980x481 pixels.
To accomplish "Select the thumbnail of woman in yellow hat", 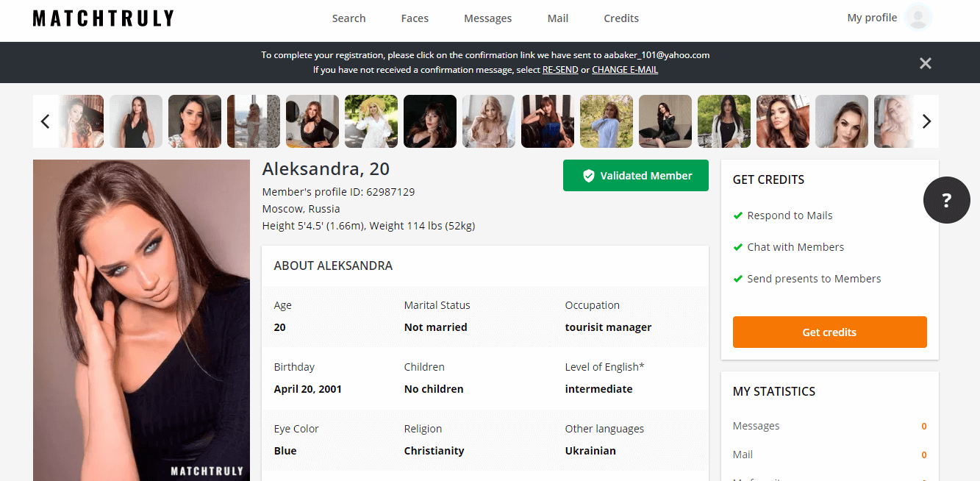I will (371, 121).
